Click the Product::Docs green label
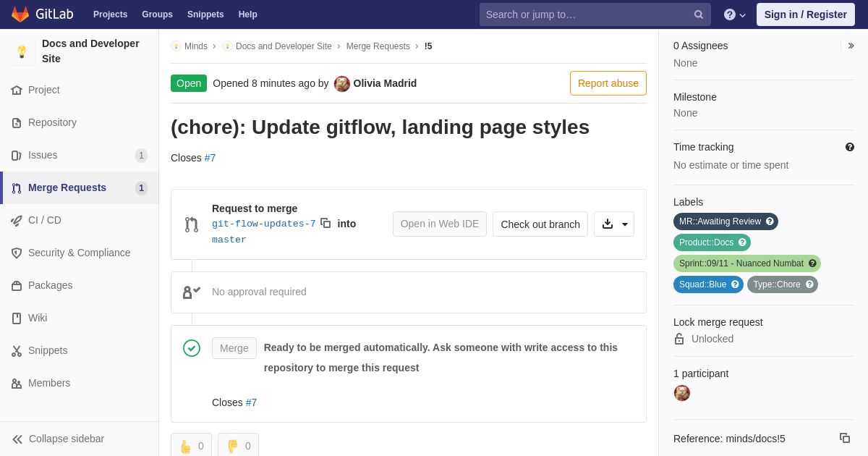Image resolution: width=868 pixels, height=456 pixels. click(712, 242)
